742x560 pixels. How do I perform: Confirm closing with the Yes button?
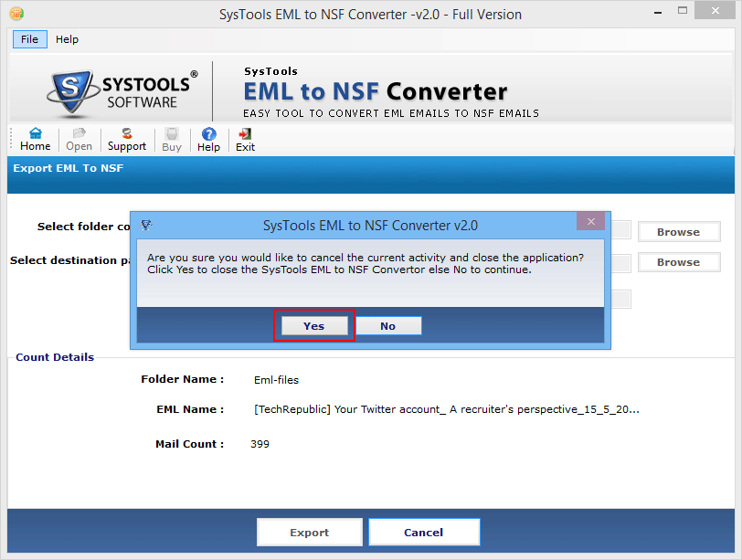pyautogui.click(x=314, y=326)
